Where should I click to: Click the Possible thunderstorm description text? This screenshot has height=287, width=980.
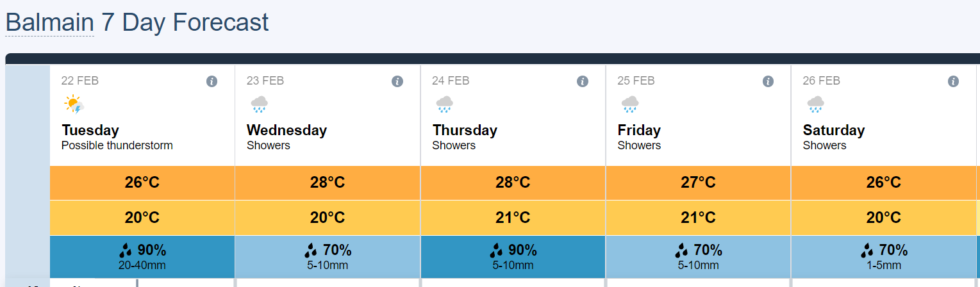click(117, 145)
